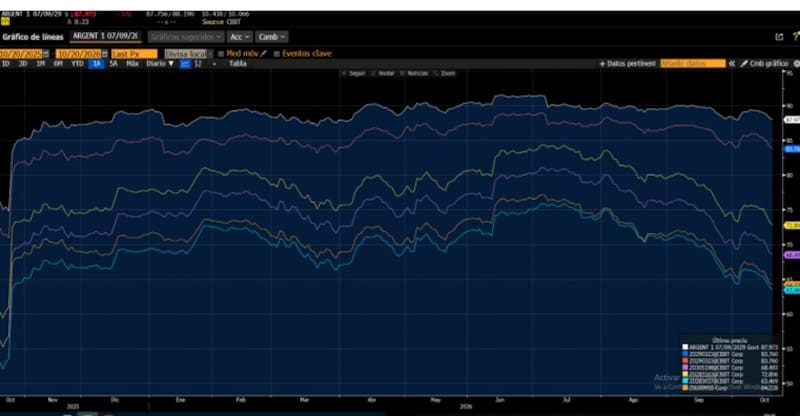Click the legend value 72.806
800x416 pixels.
click(x=769, y=374)
